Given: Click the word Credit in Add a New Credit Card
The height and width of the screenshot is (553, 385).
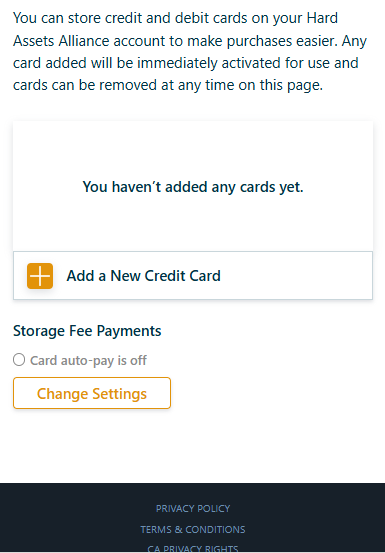Looking at the screenshot, I should point(165,276).
